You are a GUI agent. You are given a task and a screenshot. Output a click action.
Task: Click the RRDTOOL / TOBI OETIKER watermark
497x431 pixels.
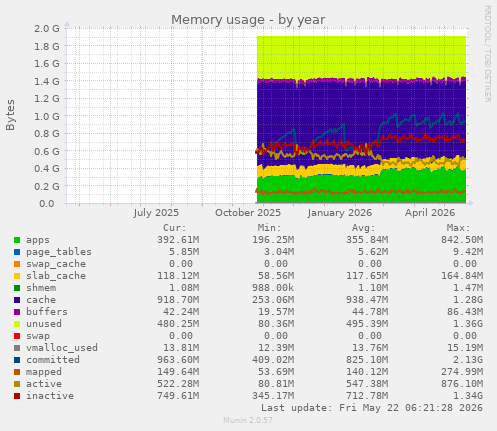(x=487, y=54)
